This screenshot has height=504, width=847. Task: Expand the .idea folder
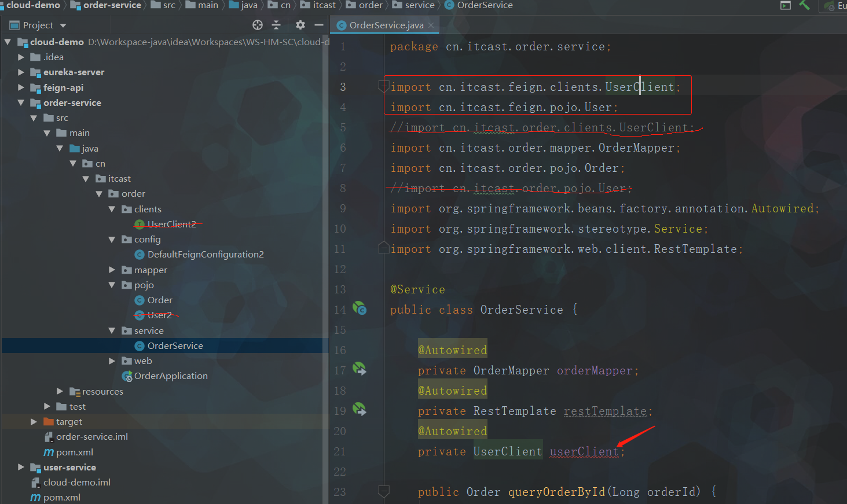point(21,57)
